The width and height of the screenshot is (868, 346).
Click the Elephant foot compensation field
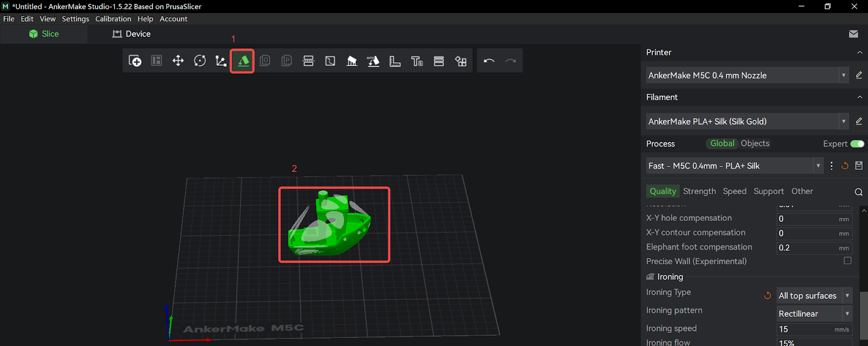pyautogui.click(x=814, y=248)
